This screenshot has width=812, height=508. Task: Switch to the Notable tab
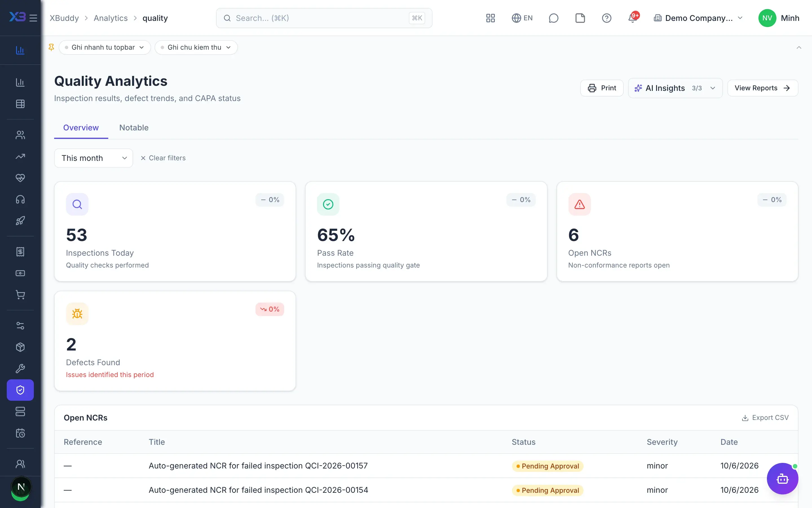click(x=134, y=128)
